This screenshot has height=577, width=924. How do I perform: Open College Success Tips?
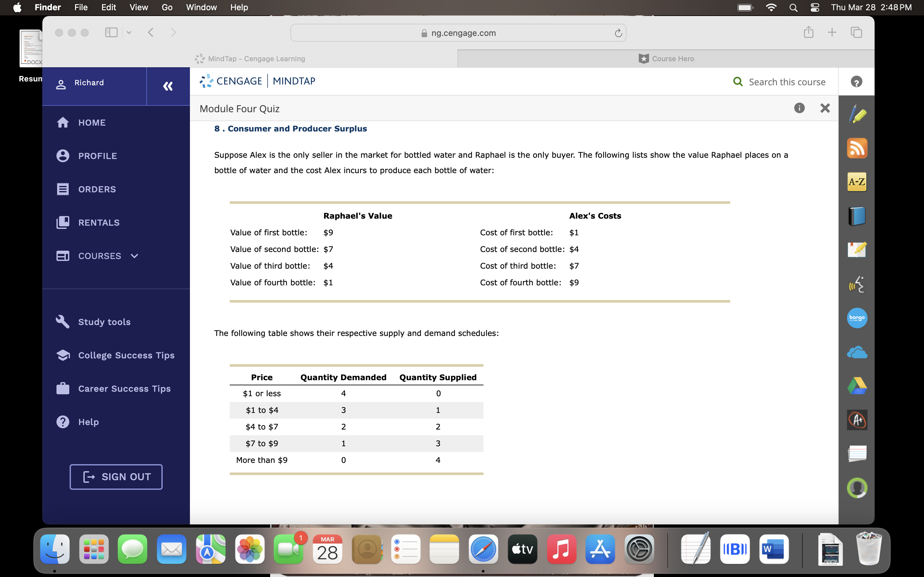pos(126,355)
